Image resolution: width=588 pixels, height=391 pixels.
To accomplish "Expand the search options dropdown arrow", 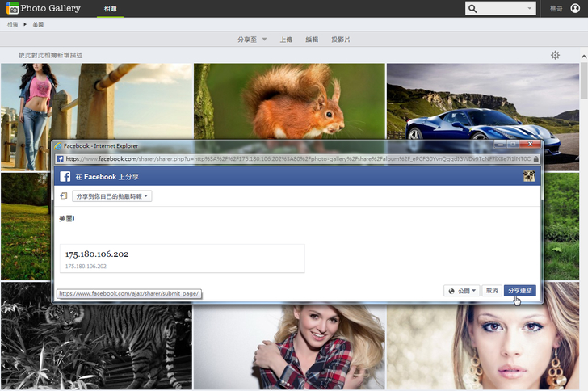I will (529, 8).
